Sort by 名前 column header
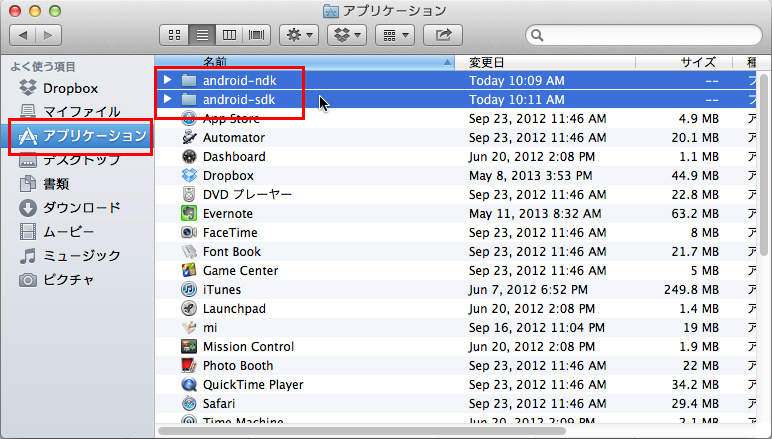The height and width of the screenshot is (439, 772). pyautogui.click(x=304, y=63)
